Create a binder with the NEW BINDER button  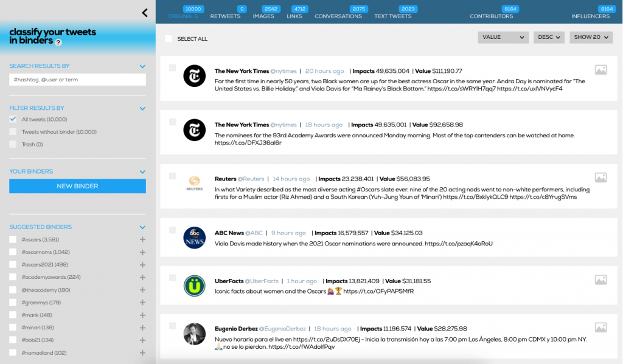[x=77, y=186]
